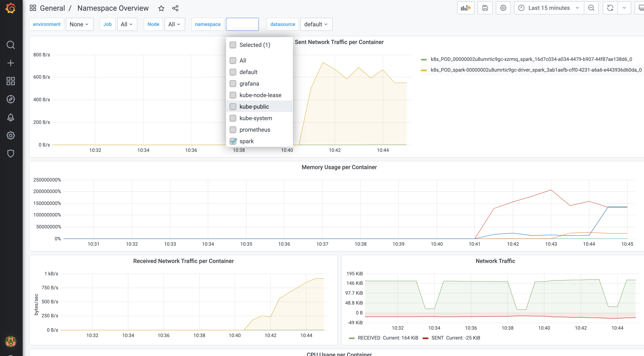Save the dashboard with the disk icon
Viewport: 644px width, 356px height.
tap(485, 8)
